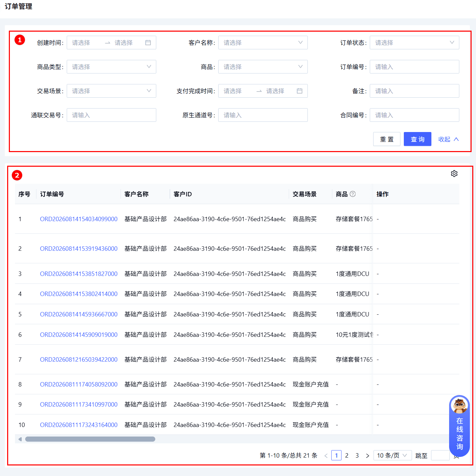
Task: Click the 查询 button
Action: pyautogui.click(x=417, y=139)
